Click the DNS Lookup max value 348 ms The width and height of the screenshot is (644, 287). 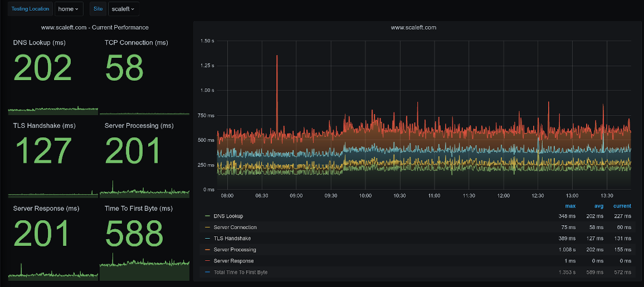click(567, 216)
